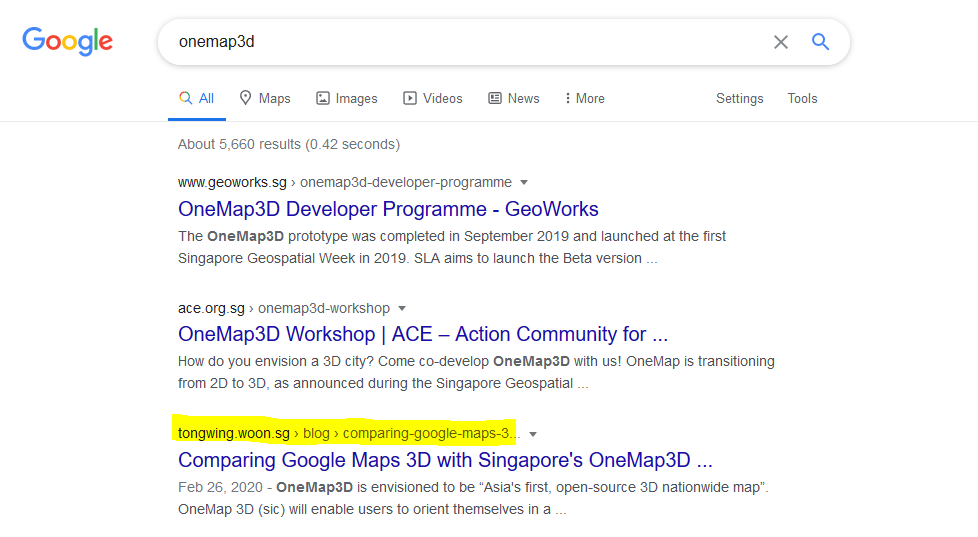The height and width of the screenshot is (537, 978).
Task: Click the blue magnifier search icon
Action: 820,42
